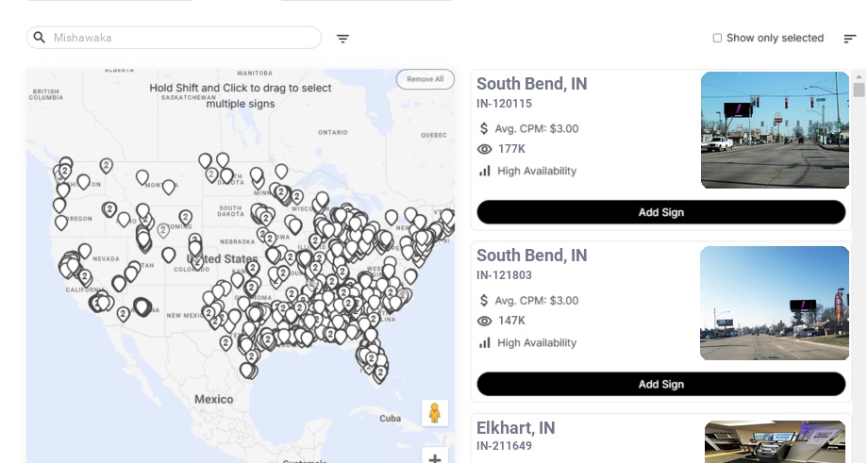
Task: Open the sort icon at top right
Action: 850,39
